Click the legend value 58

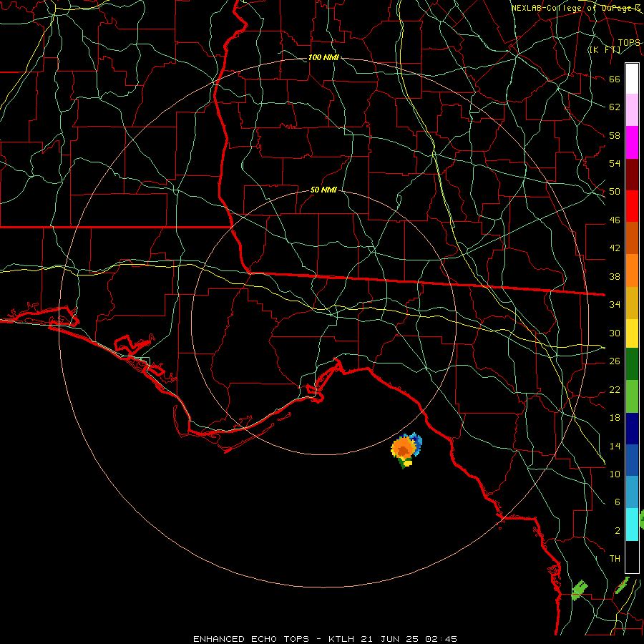tap(615, 135)
